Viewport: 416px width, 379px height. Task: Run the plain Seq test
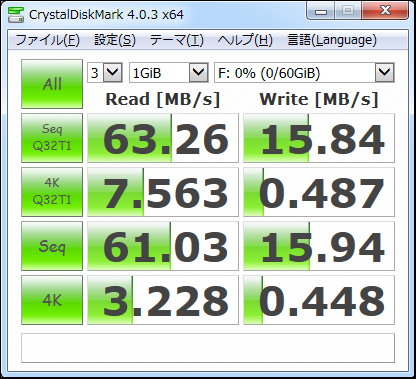pyautogui.click(x=52, y=246)
